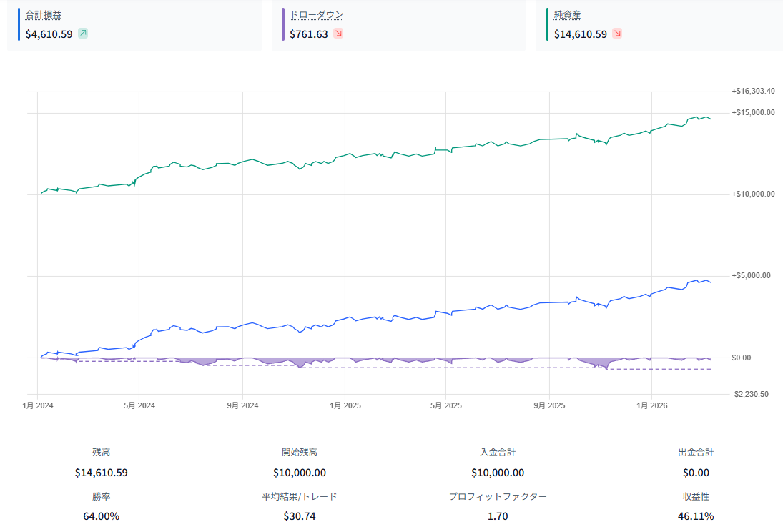Click the green up-arrow icon beside $4,610.59
Viewport: 783px width, 532px height.
click(83, 34)
